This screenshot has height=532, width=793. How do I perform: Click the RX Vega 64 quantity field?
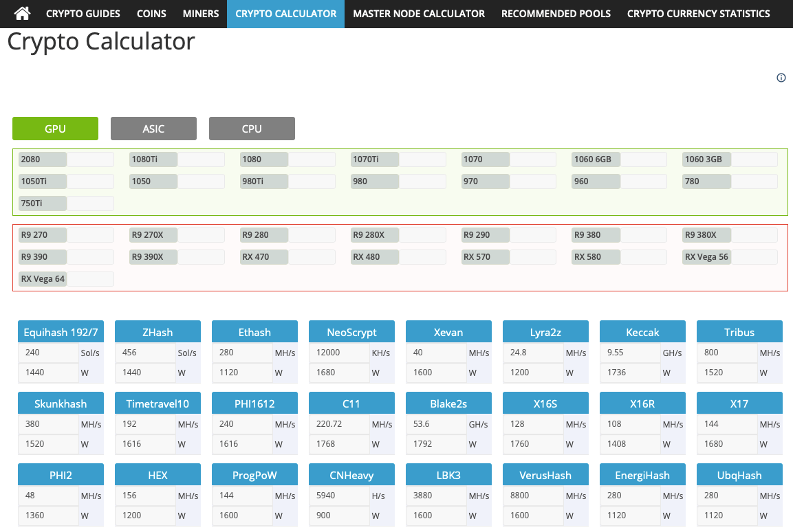tap(90, 279)
